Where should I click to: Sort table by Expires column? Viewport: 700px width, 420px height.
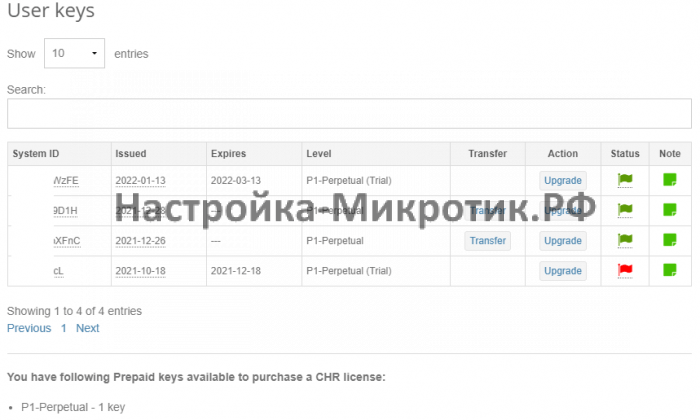click(254, 154)
